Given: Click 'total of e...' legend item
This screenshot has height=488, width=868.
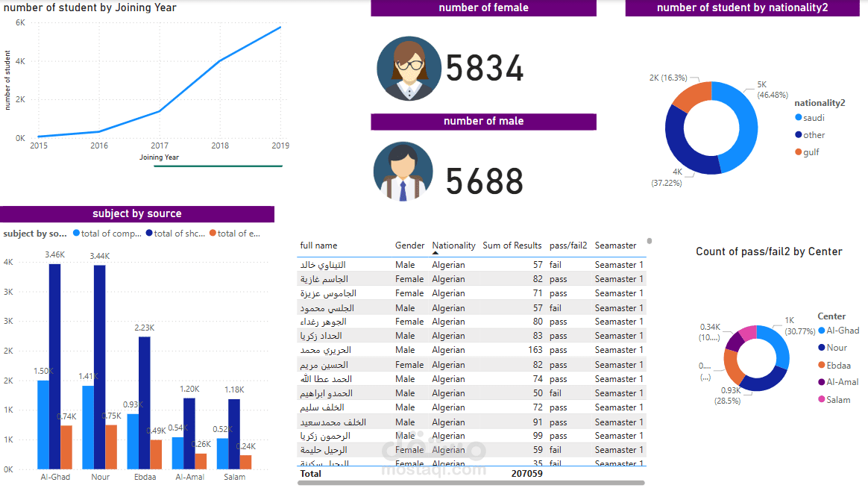Looking at the screenshot, I should tap(235, 234).
